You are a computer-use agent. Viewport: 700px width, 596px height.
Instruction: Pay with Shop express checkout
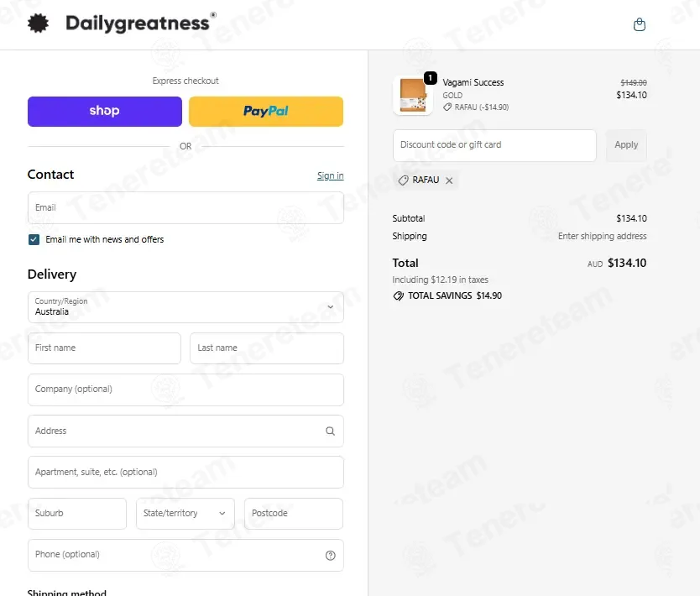pyautogui.click(x=105, y=111)
